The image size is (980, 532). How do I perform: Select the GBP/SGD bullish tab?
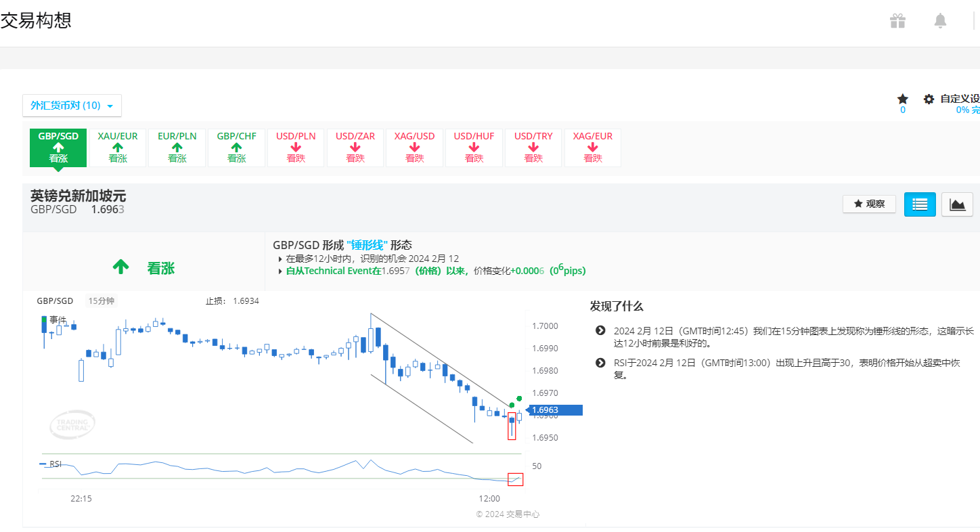[x=58, y=148]
